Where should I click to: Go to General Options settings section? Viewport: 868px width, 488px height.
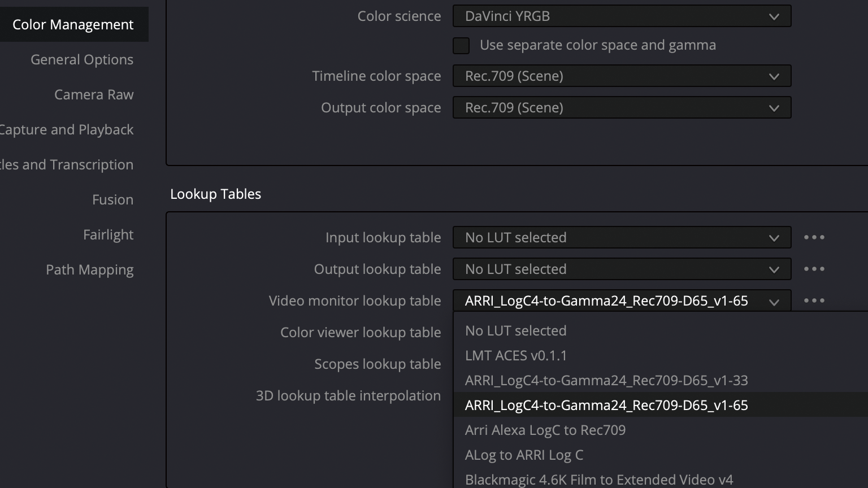(x=82, y=60)
